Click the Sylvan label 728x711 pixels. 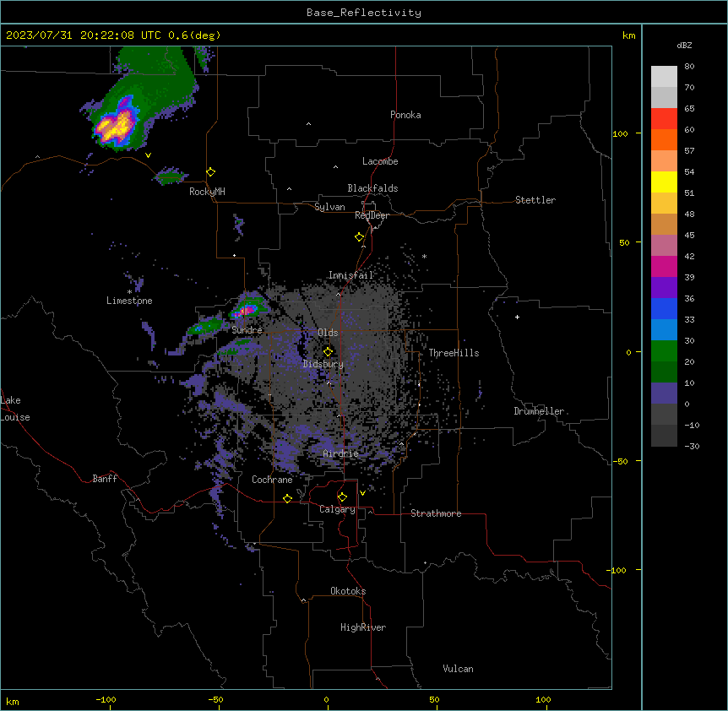(329, 207)
